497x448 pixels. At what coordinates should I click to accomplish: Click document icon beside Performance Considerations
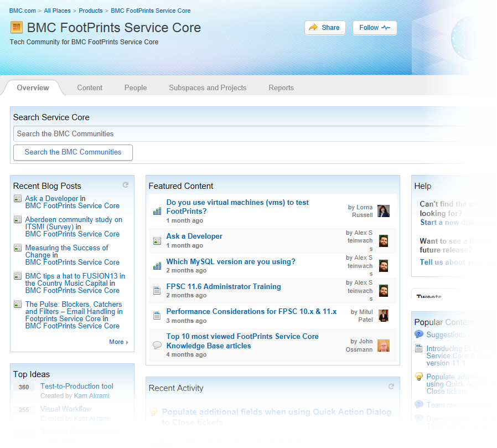pos(157,316)
